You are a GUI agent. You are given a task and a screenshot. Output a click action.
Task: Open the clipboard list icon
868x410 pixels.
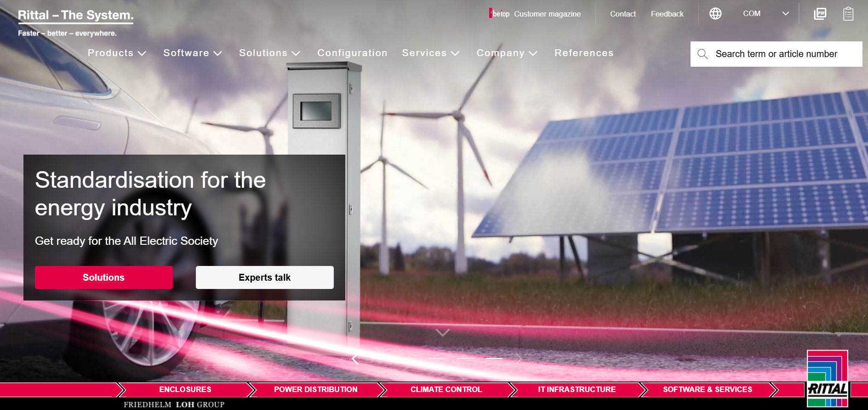(x=848, y=14)
